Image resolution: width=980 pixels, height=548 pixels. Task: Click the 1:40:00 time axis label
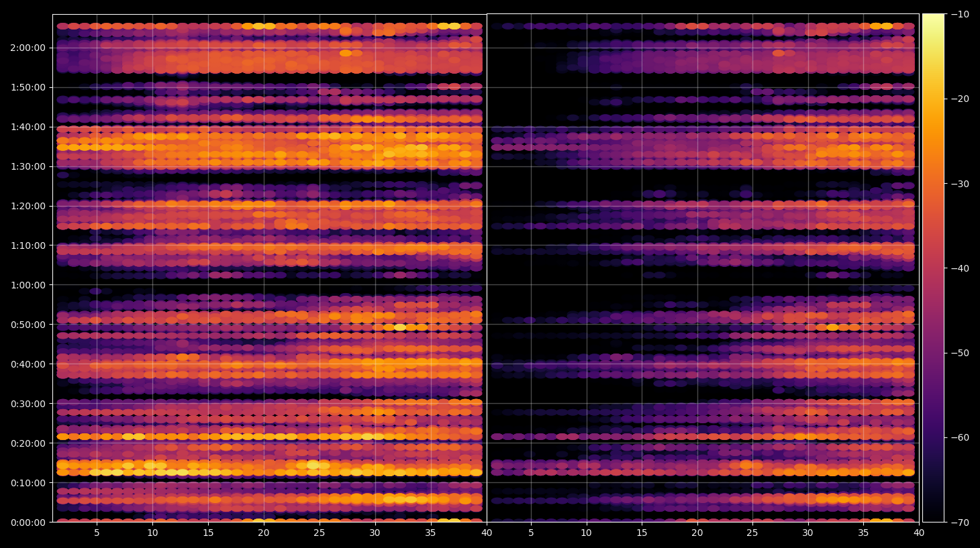point(28,127)
